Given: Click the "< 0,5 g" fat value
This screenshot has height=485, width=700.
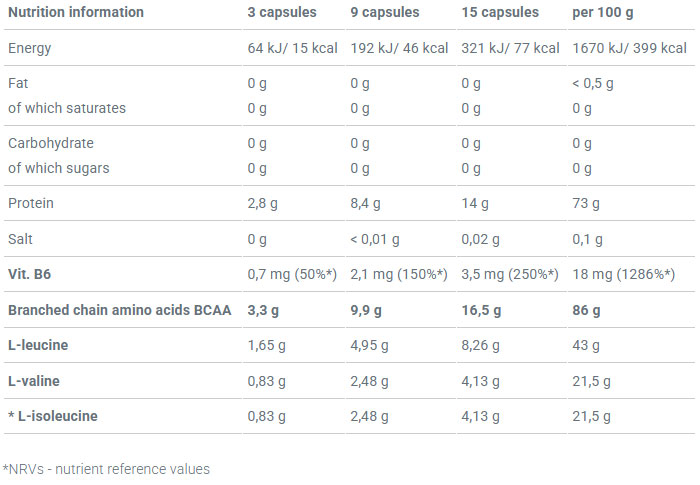Looking at the screenshot, I should click(593, 83).
